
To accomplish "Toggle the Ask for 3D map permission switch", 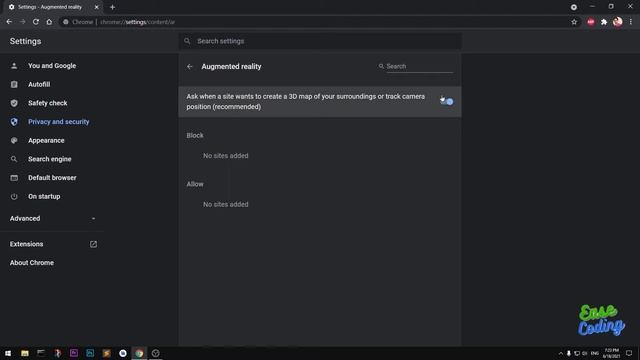I will click(x=447, y=102).
